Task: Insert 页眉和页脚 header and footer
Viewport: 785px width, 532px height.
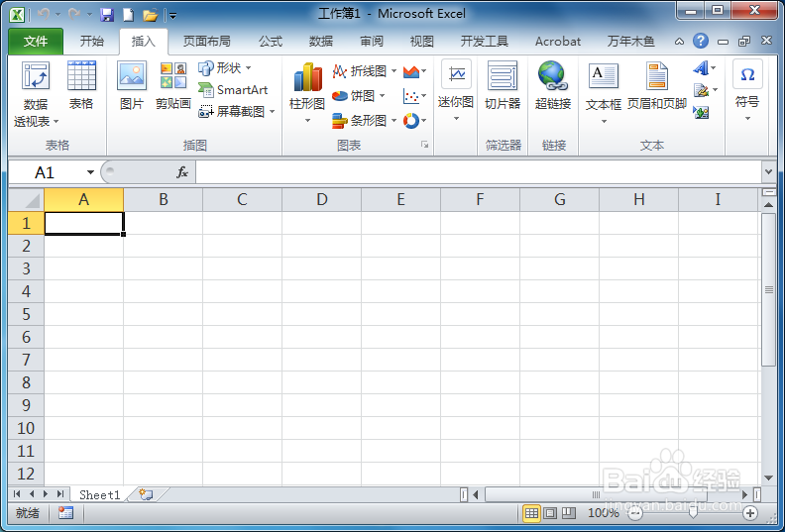Action: pyautogui.click(x=656, y=76)
